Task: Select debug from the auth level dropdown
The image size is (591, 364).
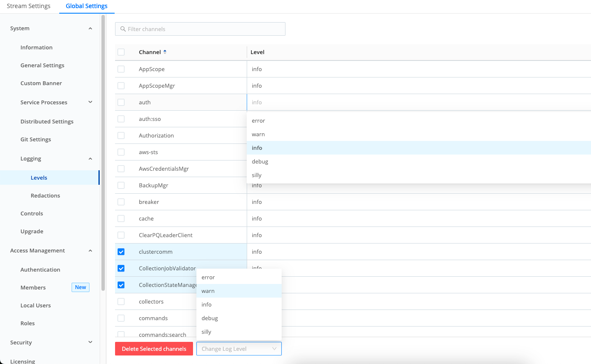Action: pos(260,161)
